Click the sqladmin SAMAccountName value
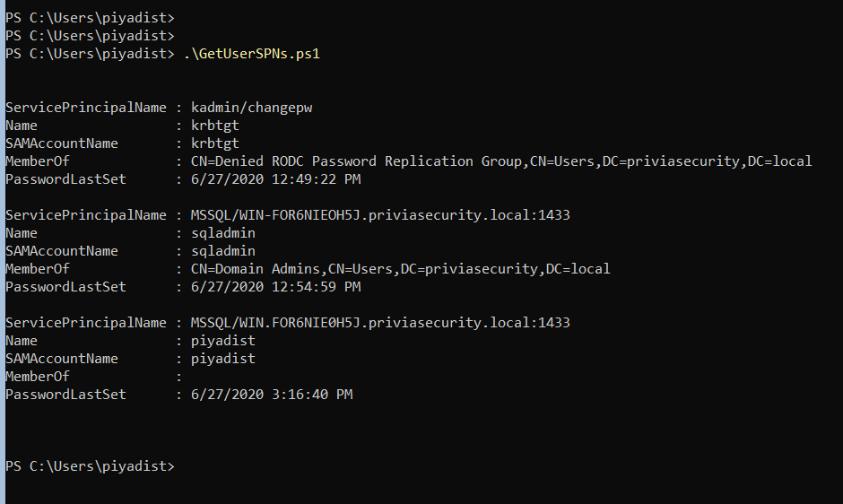 coord(223,251)
